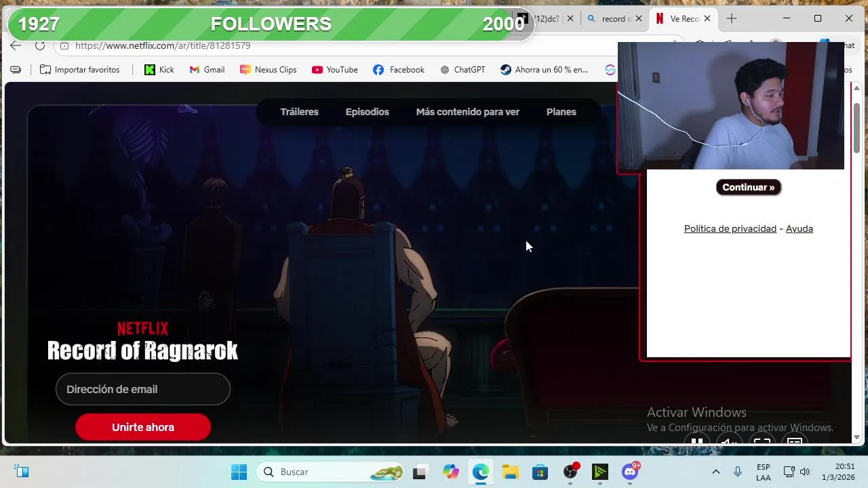Open Microsoft Store from the taskbar
Viewport: 868px width, 488px height.
click(540, 472)
